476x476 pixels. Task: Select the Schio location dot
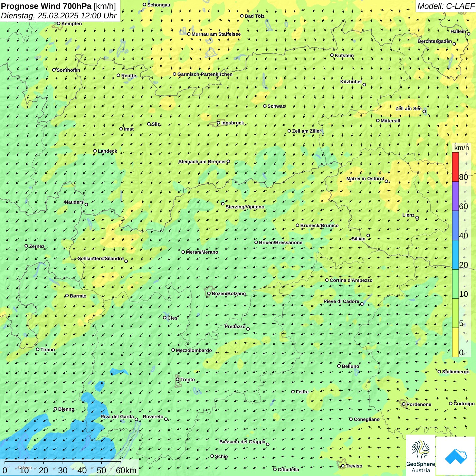pyautogui.click(x=212, y=456)
